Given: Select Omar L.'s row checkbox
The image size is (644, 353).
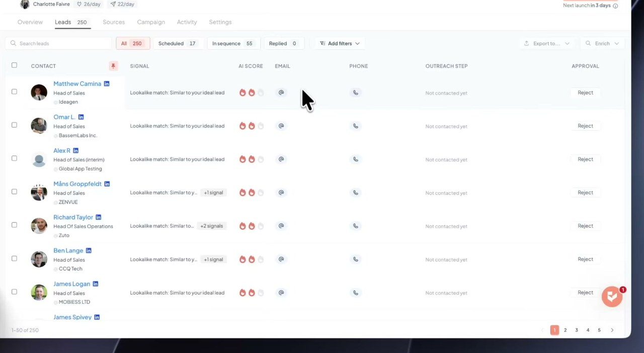Looking at the screenshot, I should [x=14, y=125].
